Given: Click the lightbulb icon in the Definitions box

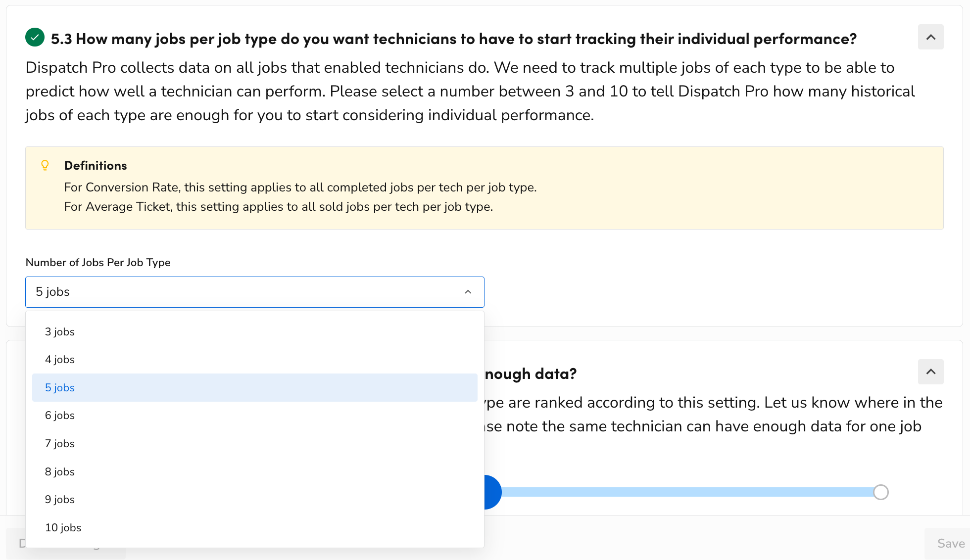Looking at the screenshot, I should click(x=46, y=165).
